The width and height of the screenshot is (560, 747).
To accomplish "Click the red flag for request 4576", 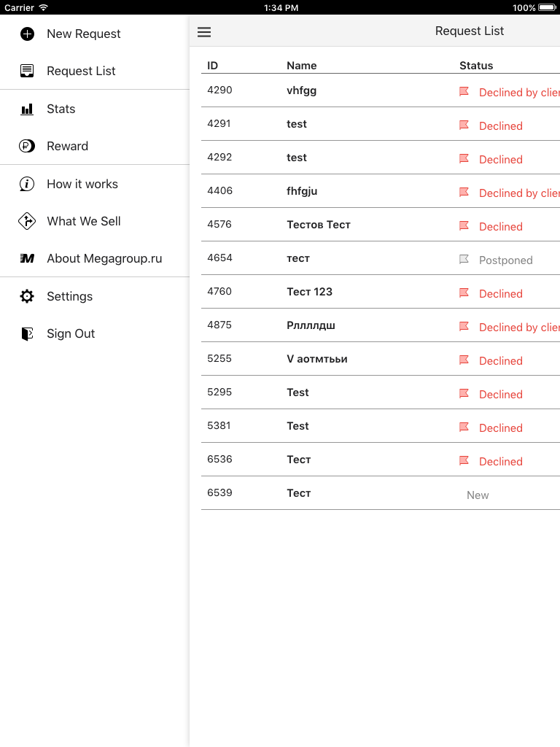I will (x=464, y=226).
